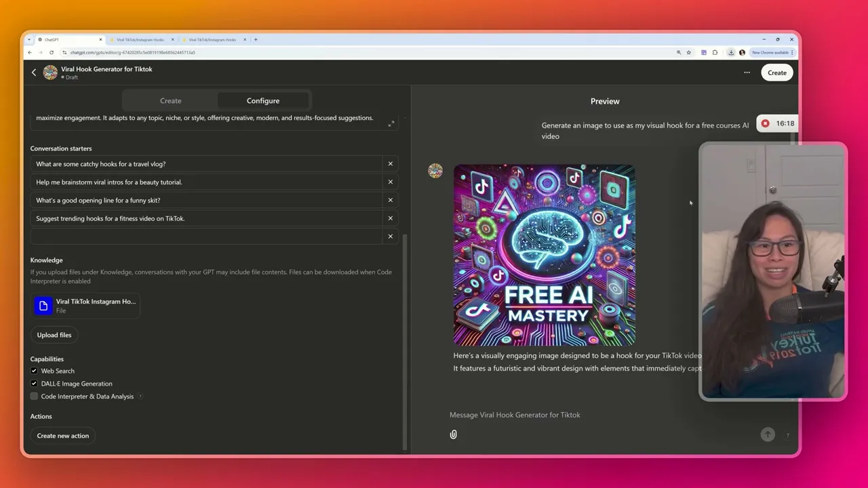This screenshot has height=488, width=868.
Task: Edit the travel vlog conversation starter field
Action: coord(207,163)
